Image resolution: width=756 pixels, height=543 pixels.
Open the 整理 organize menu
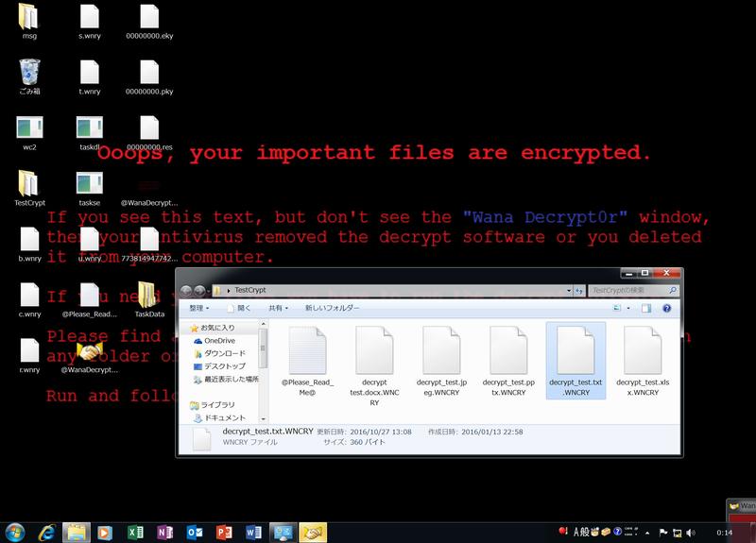[199, 308]
